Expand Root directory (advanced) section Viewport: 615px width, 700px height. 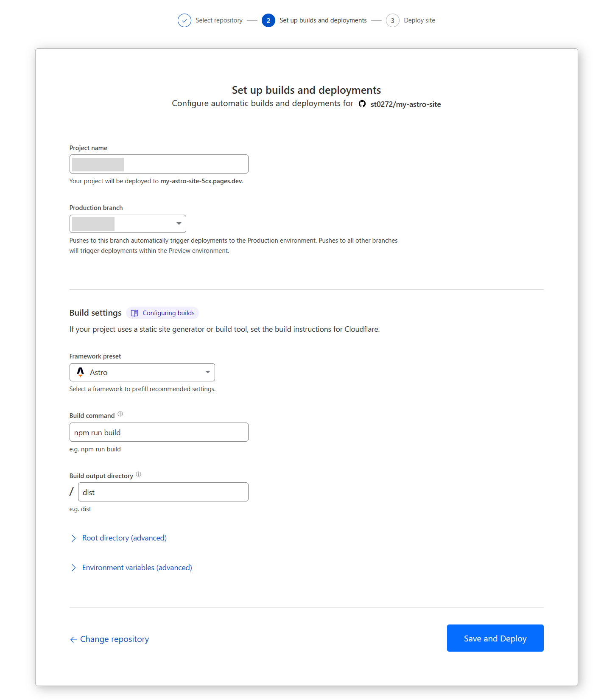tap(118, 538)
